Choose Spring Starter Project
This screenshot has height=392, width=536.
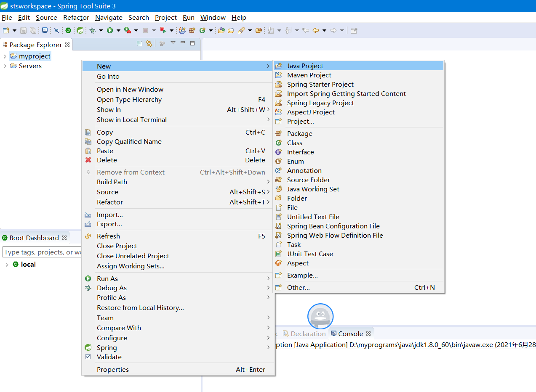[x=358, y=84]
